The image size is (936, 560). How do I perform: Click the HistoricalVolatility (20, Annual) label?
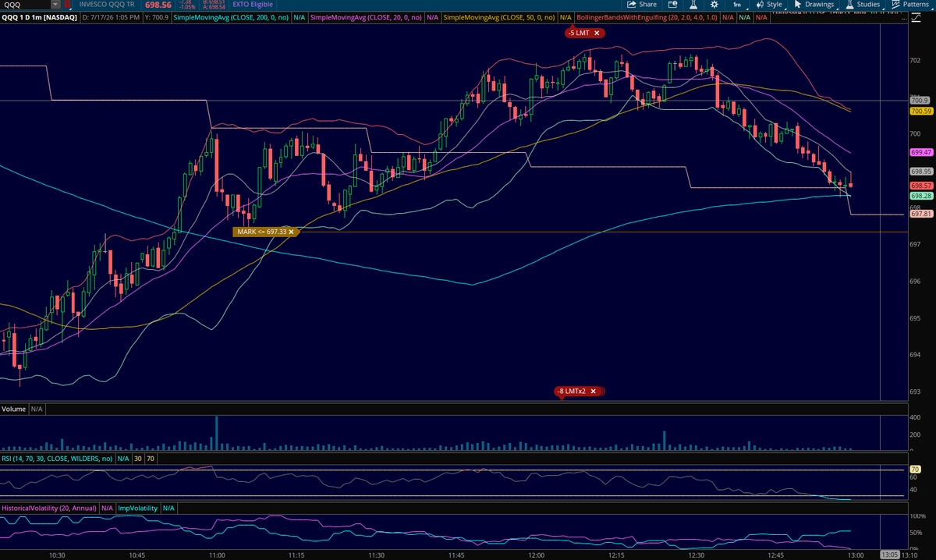click(x=49, y=508)
